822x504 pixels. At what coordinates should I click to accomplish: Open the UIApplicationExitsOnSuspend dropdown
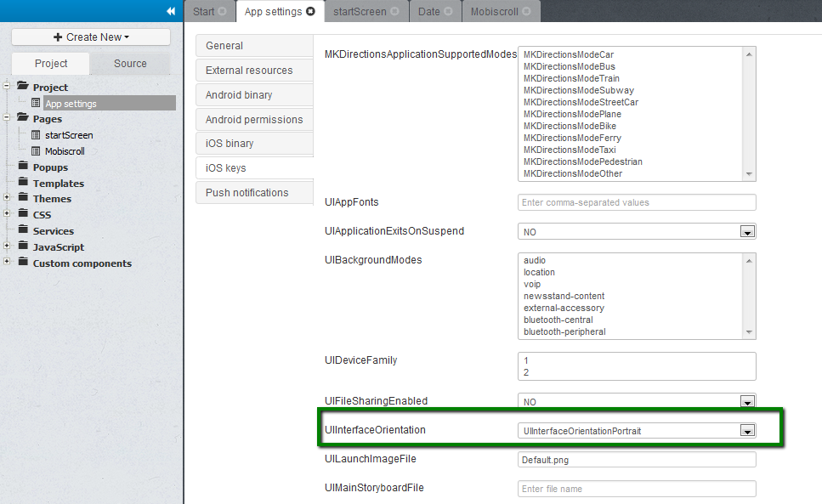tap(747, 232)
